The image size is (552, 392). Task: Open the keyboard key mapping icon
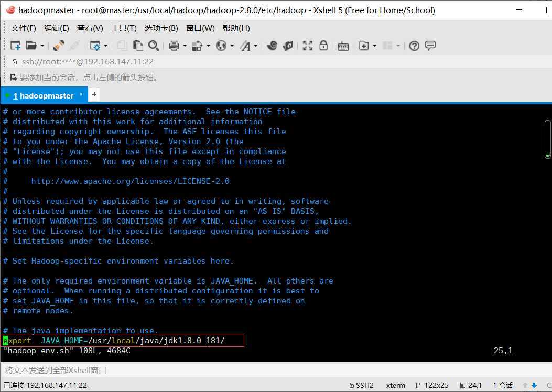(x=343, y=46)
